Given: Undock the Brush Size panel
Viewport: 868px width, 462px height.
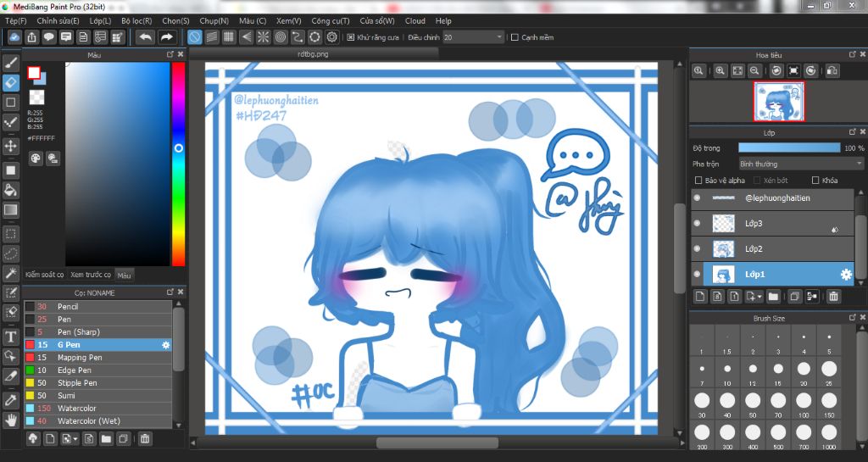Looking at the screenshot, I should click(x=853, y=318).
